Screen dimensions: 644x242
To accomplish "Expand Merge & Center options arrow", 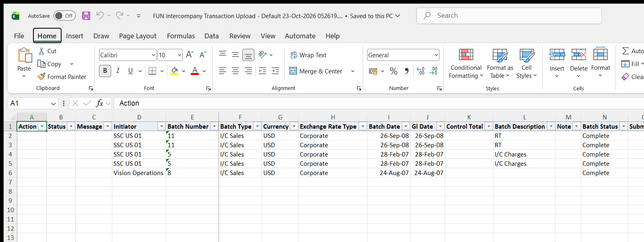I will coord(353,71).
